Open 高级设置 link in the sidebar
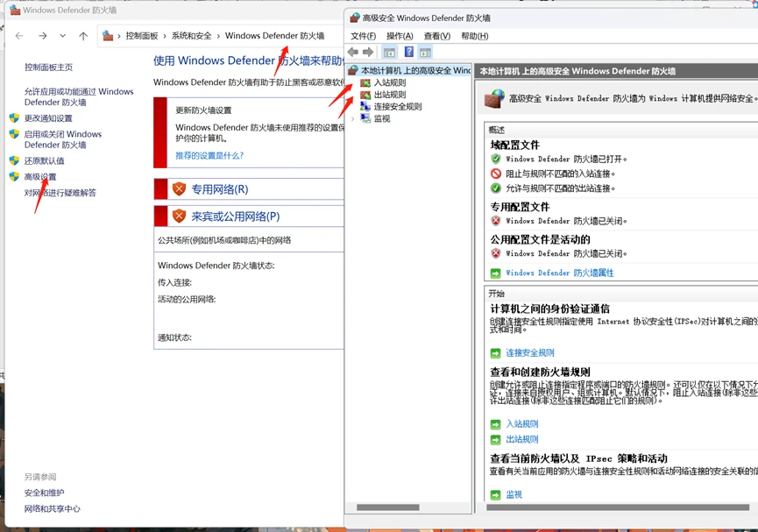This screenshot has height=532, width=758. click(40, 177)
